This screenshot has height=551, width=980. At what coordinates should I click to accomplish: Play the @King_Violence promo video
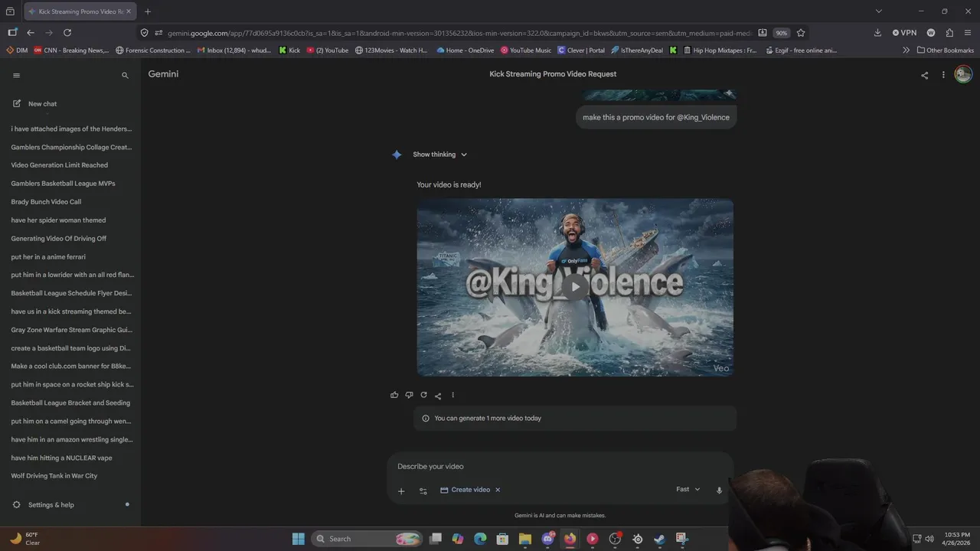coord(575,287)
